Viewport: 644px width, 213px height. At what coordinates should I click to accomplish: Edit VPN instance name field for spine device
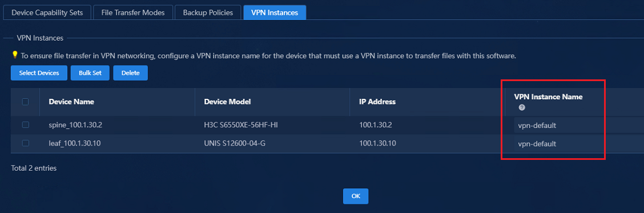coord(579,126)
